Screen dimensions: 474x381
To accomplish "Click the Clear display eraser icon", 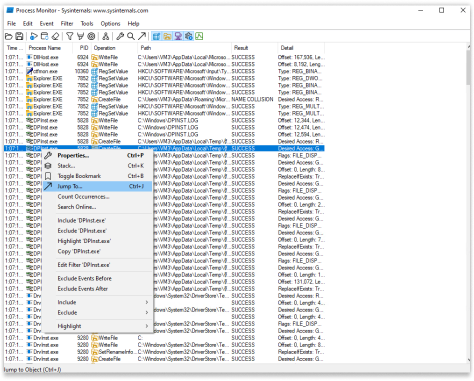I will tap(56, 36).
